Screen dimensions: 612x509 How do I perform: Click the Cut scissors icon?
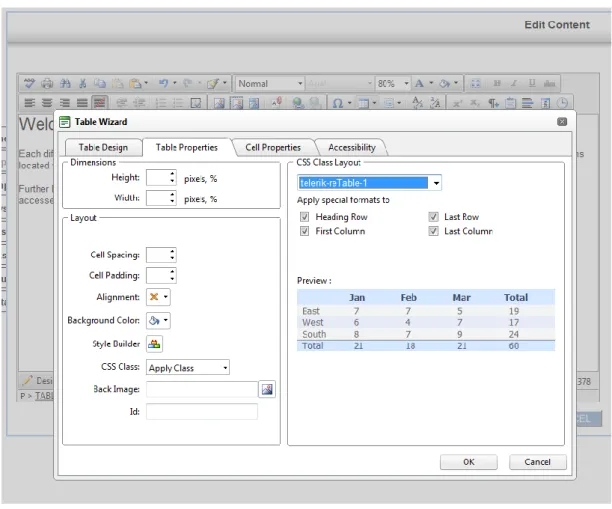point(83,84)
